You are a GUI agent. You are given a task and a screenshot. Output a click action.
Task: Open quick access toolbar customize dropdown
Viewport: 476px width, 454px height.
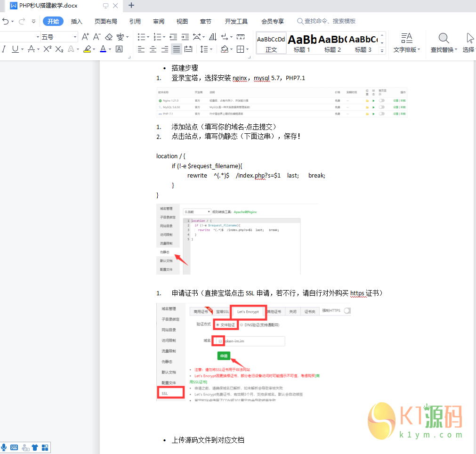(x=34, y=21)
